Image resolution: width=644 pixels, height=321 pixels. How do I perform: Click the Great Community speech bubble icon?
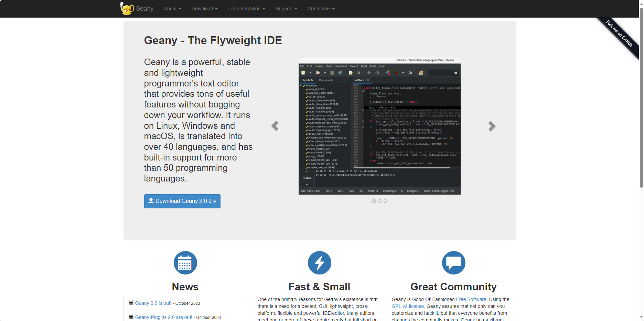click(454, 263)
